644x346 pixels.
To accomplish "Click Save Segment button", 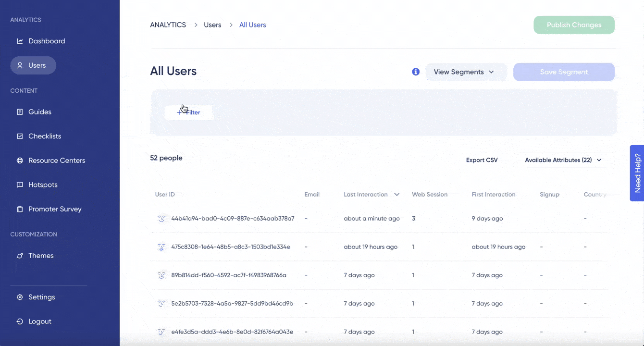I will (564, 72).
